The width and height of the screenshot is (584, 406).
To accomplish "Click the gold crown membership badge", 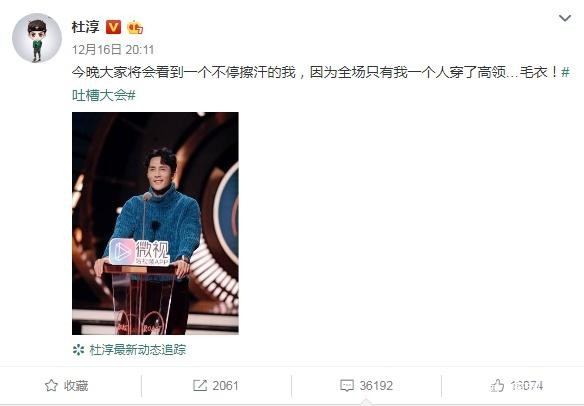I will click(x=135, y=27).
